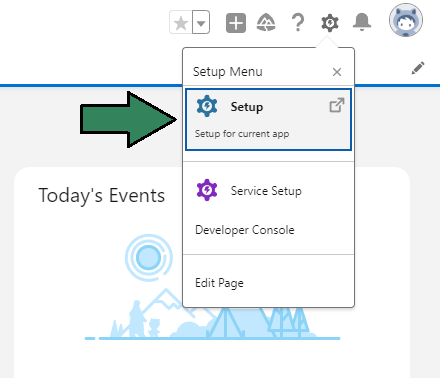Click the pencil edit icon
The image size is (440, 378).
click(x=418, y=68)
